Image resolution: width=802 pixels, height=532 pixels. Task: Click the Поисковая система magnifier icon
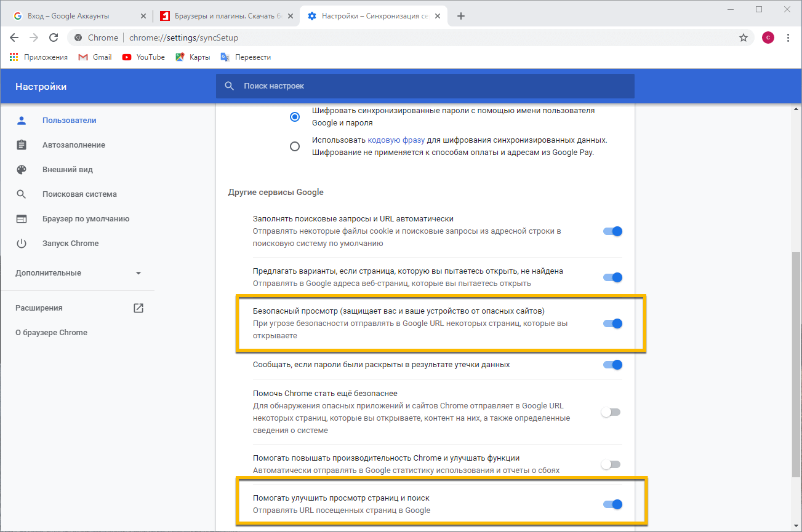[22, 194]
